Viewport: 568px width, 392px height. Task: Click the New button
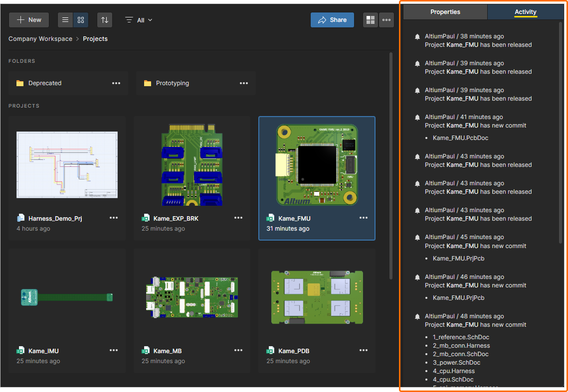pyautogui.click(x=28, y=20)
